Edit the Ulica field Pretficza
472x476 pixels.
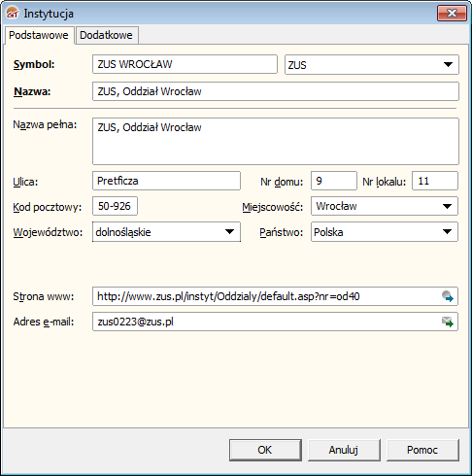click(166, 181)
